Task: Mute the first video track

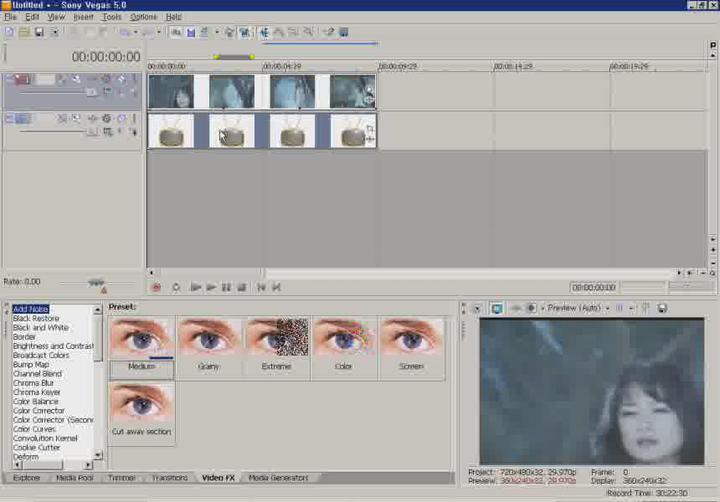Action: pos(122,79)
